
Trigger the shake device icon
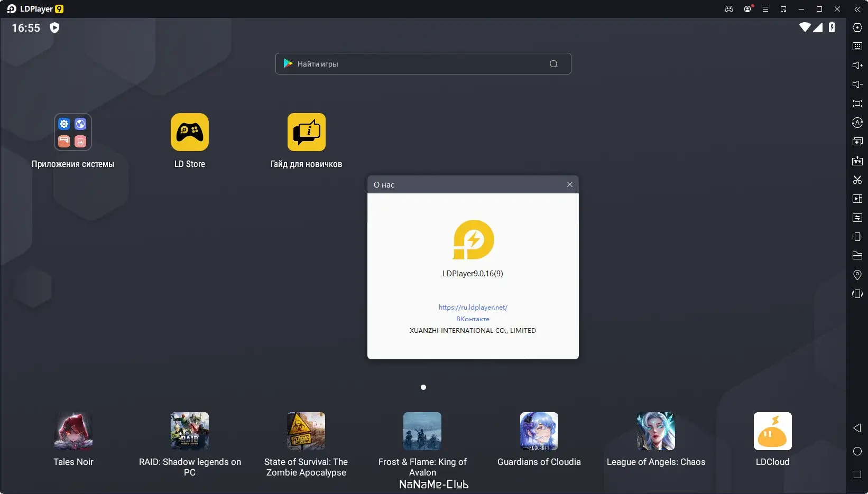pyautogui.click(x=857, y=237)
